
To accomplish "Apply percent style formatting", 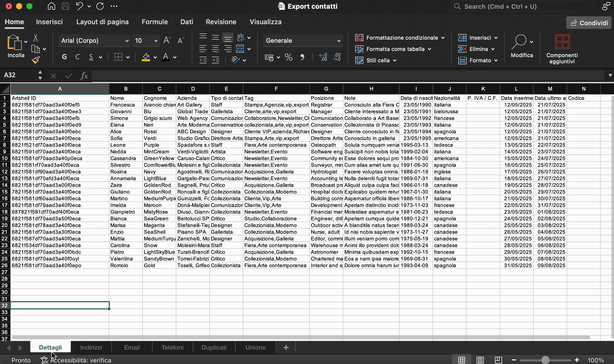I will (289, 57).
